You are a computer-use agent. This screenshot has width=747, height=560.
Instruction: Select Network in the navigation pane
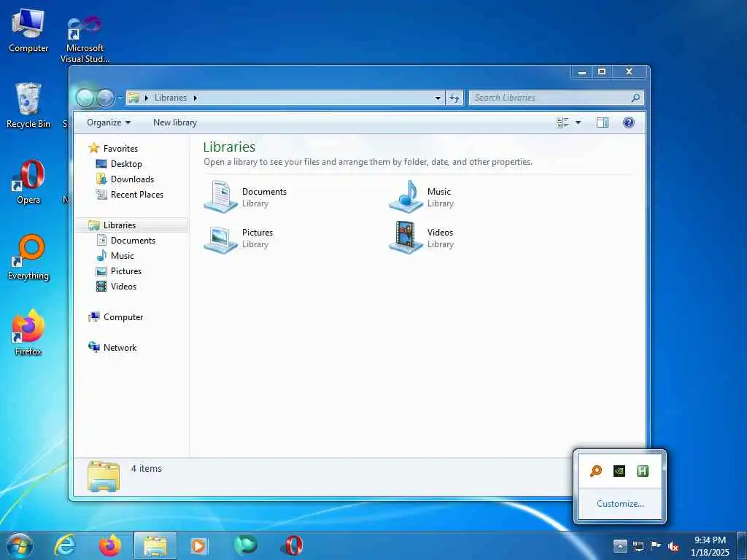tap(113, 348)
